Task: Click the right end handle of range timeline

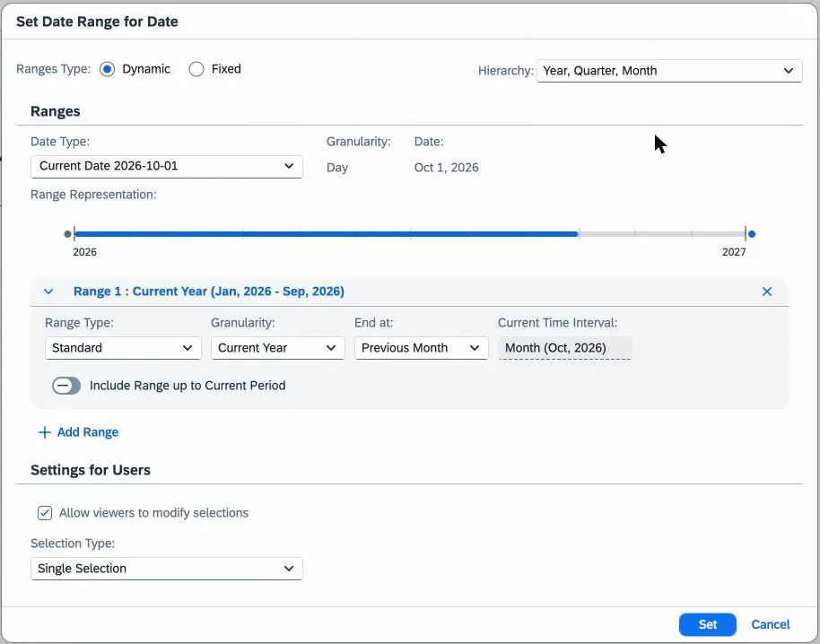Action: point(752,234)
